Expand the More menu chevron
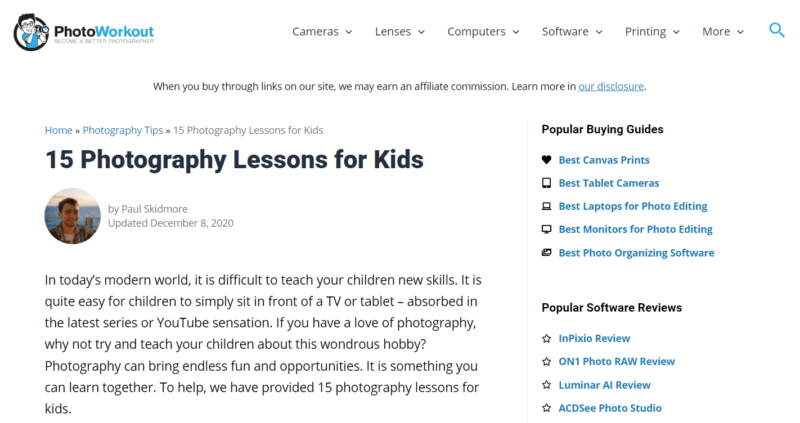The height and width of the screenshot is (423, 800). point(740,32)
